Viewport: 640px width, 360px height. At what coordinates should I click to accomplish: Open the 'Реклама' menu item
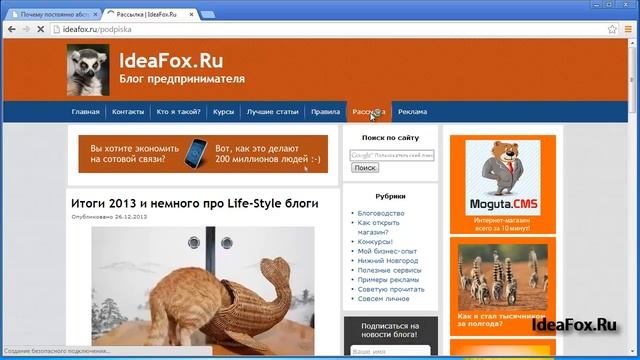[x=412, y=112]
